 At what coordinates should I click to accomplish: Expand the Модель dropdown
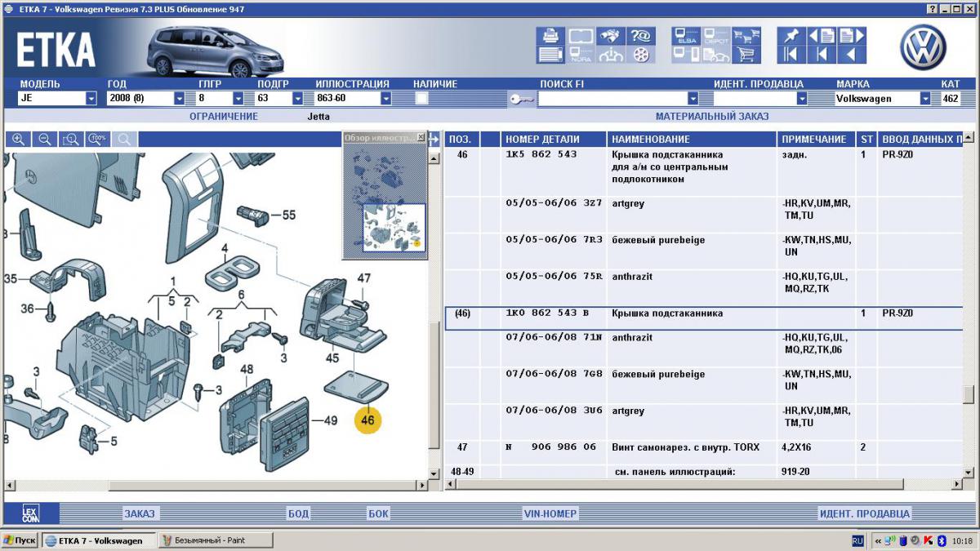click(x=91, y=98)
